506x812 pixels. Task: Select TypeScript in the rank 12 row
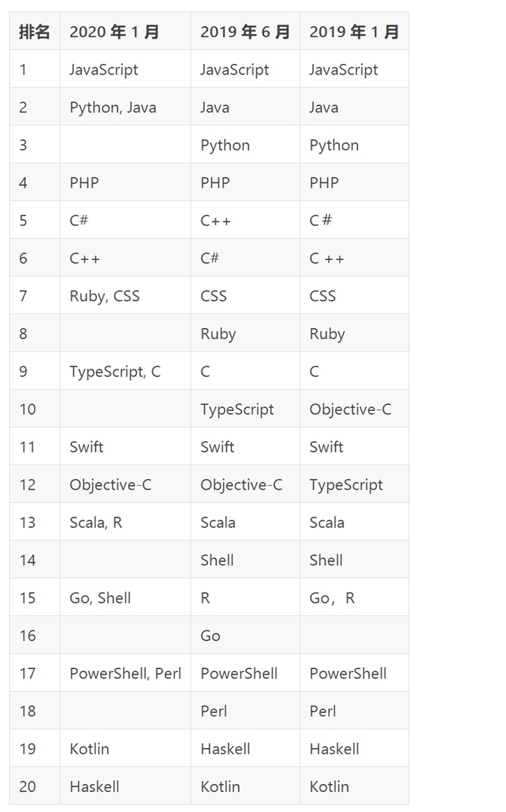click(x=354, y=484)
